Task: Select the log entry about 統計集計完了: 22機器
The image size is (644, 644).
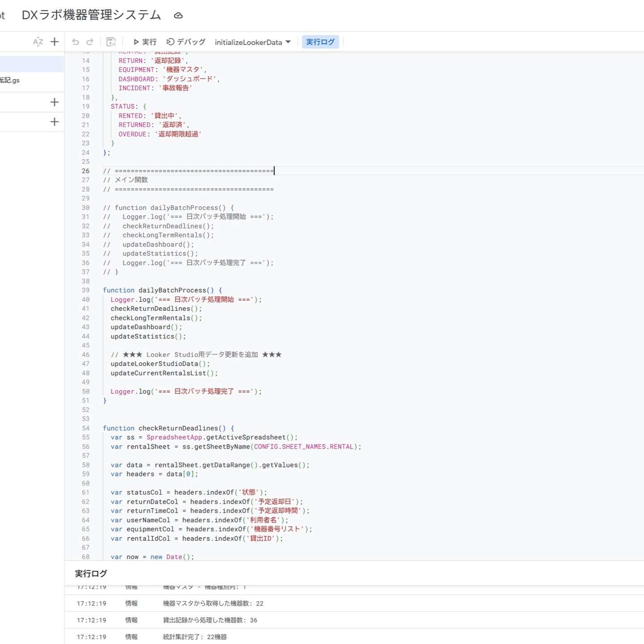Action: (x=195, y=637)
